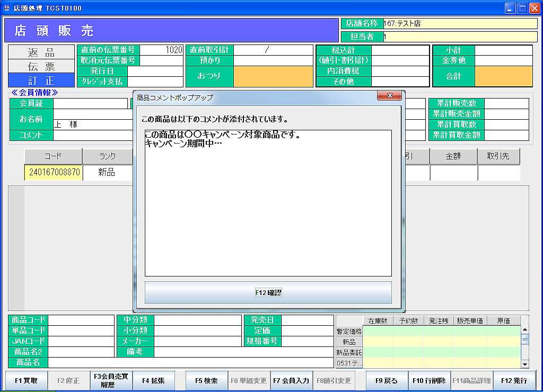
Task: Click the JANコード field
Action: pyautogui.click(x=81, y=341)
